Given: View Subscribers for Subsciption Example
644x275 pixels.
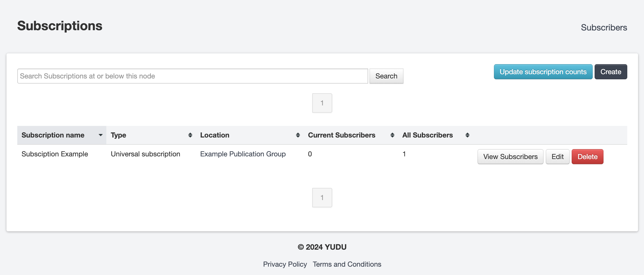Looking at the screenshot, I should pyautogui.click(x=510, y=157).
